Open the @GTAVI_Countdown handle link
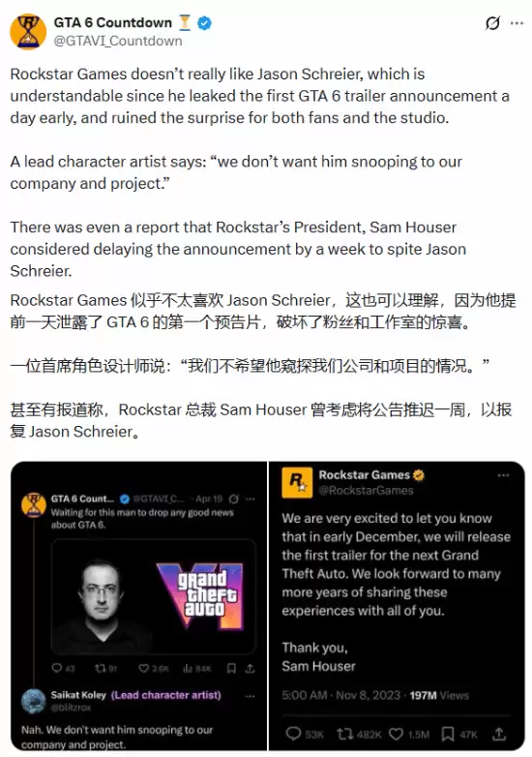This screenshot has width=532, height=757. pyautogui.click(x=118, y=41)
